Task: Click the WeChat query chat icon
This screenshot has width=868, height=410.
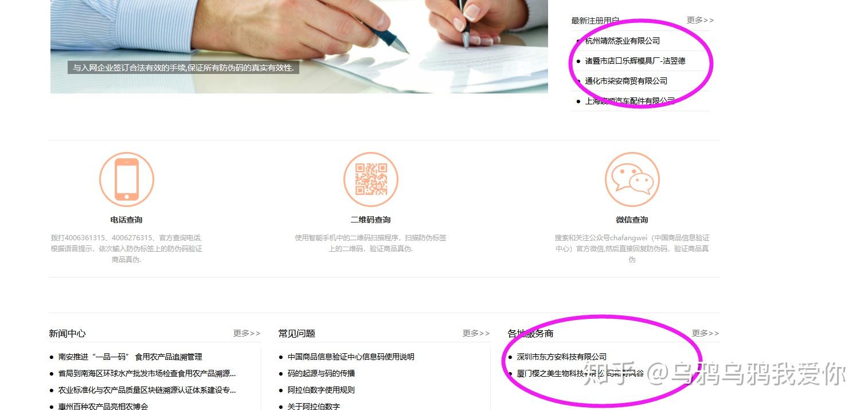Action: pos(632,179)
